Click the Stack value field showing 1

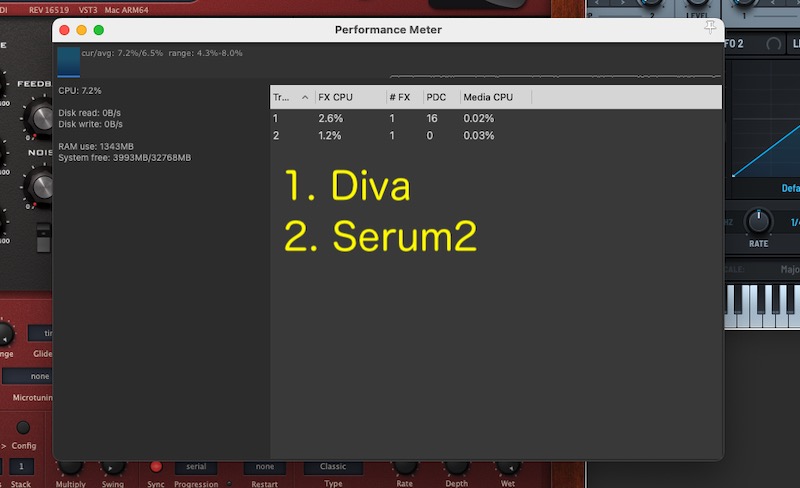point(21,467)
